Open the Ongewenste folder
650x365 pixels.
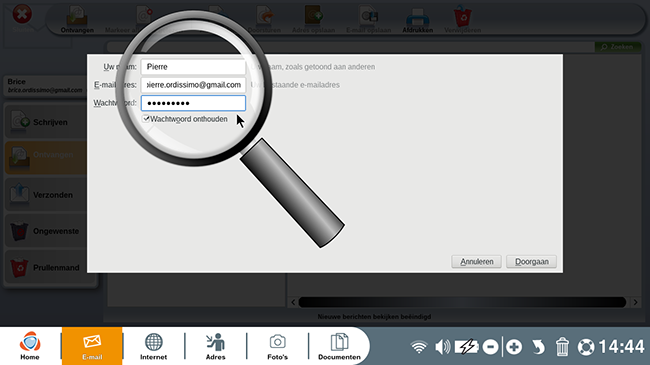coord(46,231)
